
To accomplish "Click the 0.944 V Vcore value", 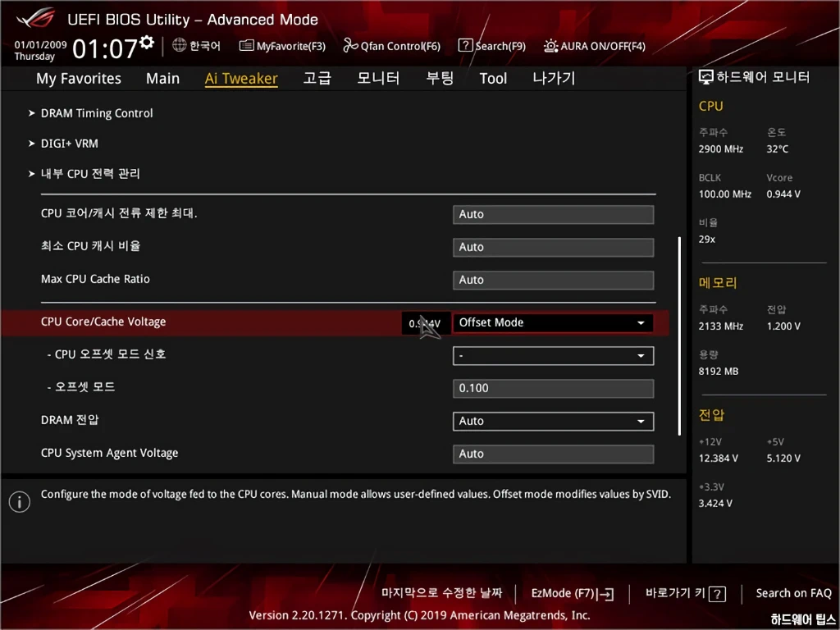I will point(783,194).
